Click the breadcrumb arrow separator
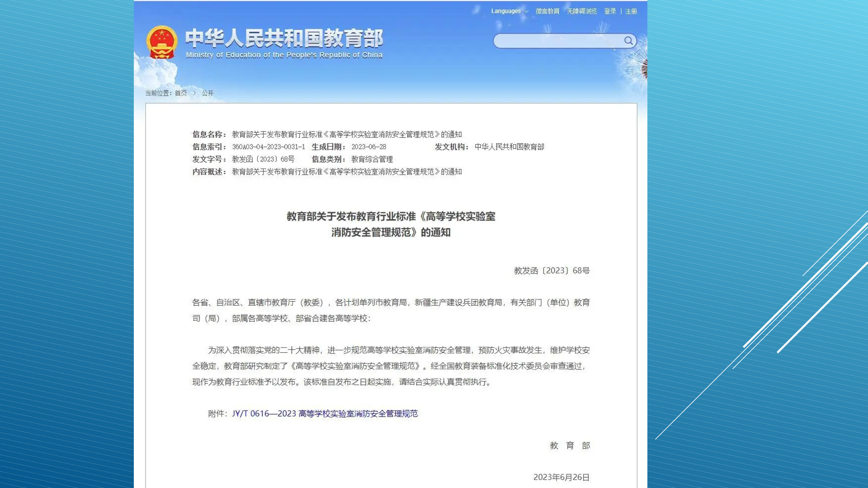This screenshot has width=868, height=488. (194, 93)
